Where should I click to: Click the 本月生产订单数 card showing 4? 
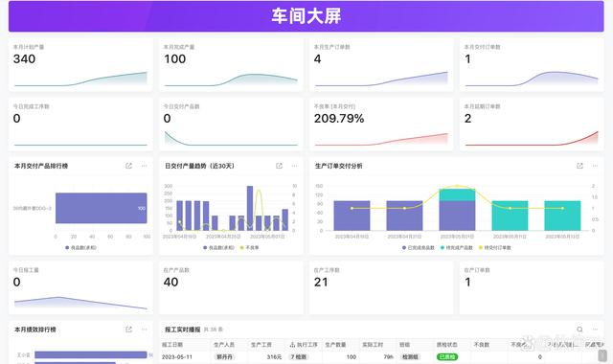(x=381, y=65)
